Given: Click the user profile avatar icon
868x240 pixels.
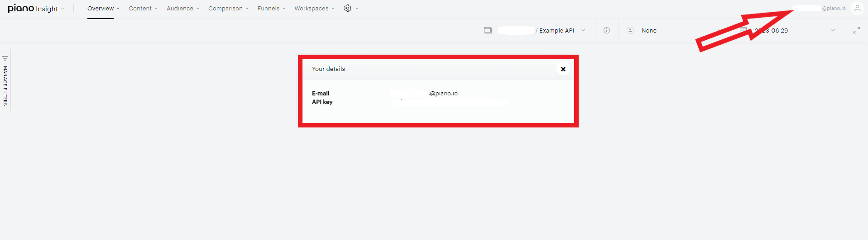Looking at the screenshot, I should point(857,8).
